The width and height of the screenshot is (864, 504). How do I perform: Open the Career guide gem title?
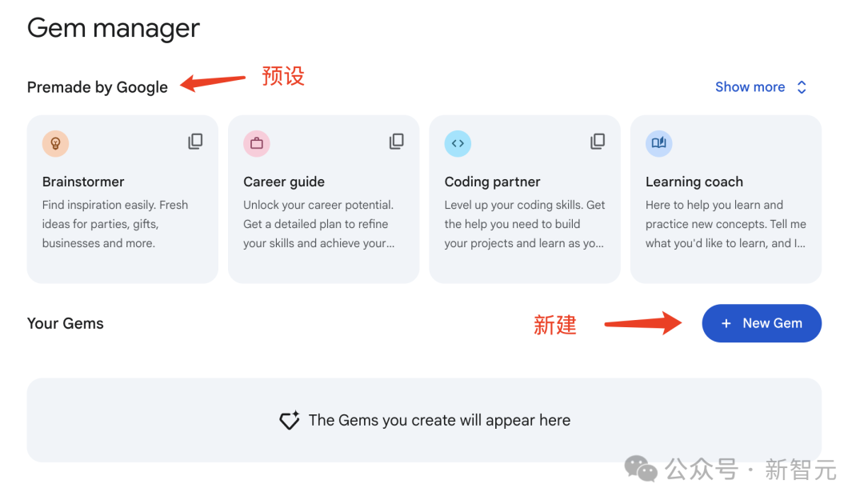(x=284, y=182)
